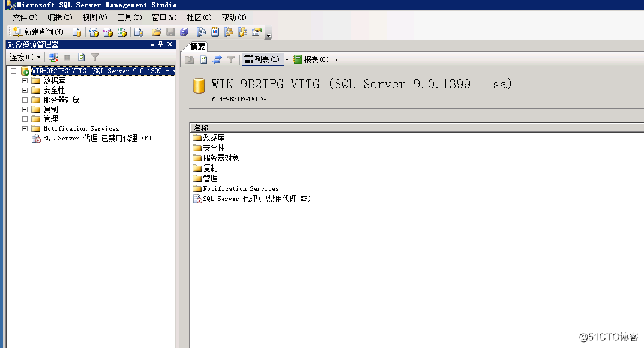Open the main toolbar options overflow arrow

[269, 35]
